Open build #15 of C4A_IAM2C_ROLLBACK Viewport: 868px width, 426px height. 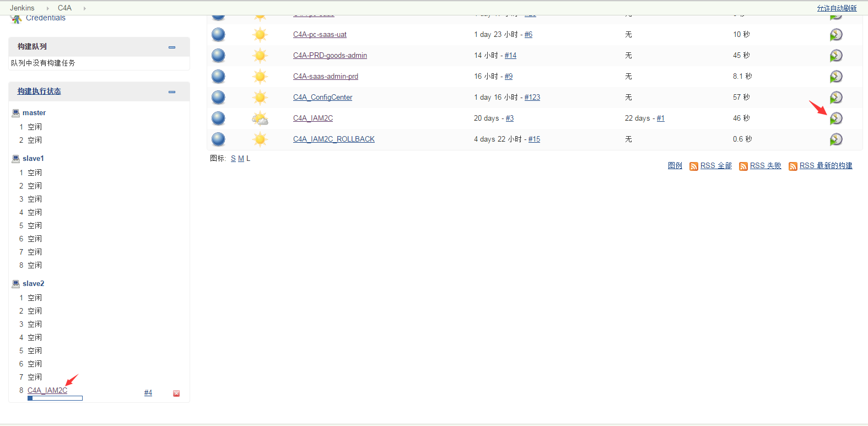534,139
